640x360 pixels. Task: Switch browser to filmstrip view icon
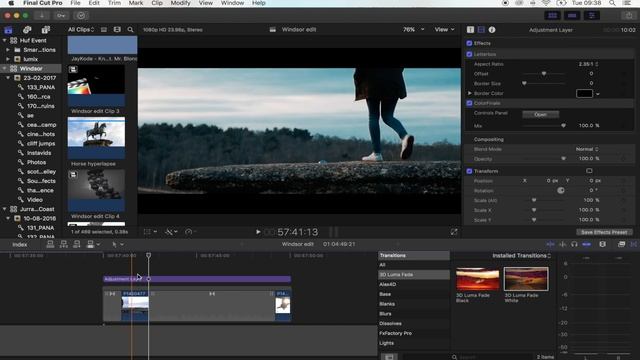[x=104, y=30]
